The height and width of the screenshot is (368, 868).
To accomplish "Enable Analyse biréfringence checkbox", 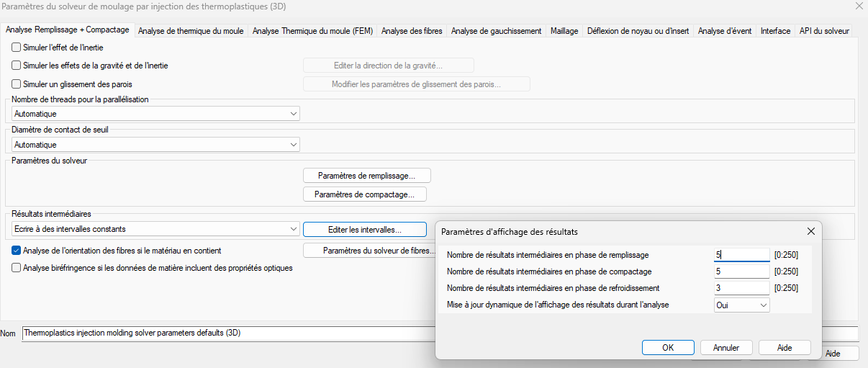I will pyautogui.click(x=17, y=268).
